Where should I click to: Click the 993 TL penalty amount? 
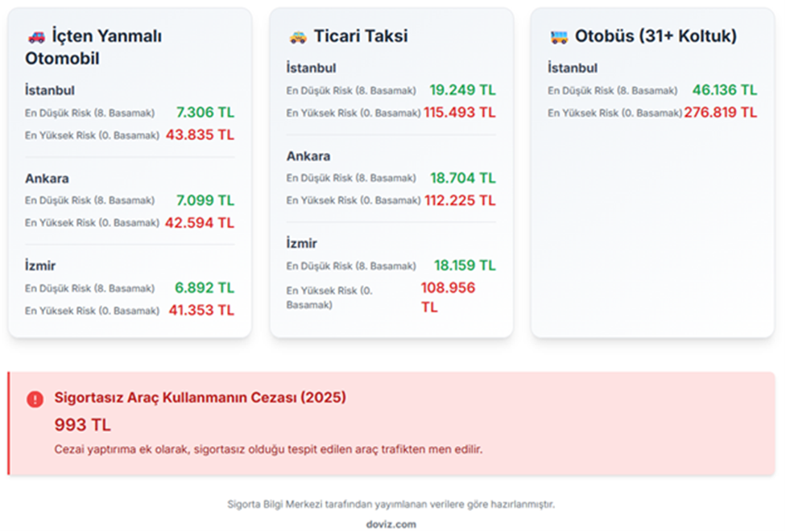pyautogui.click(x=82, y=425)
